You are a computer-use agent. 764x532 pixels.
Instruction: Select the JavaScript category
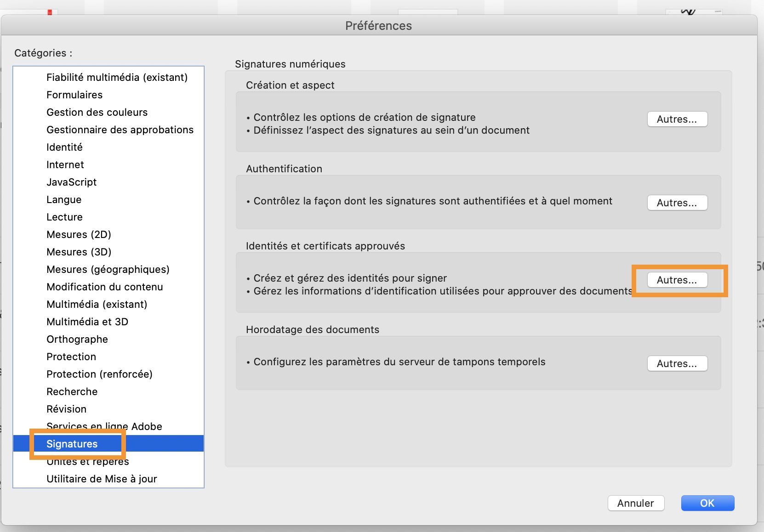click(71, 182)
